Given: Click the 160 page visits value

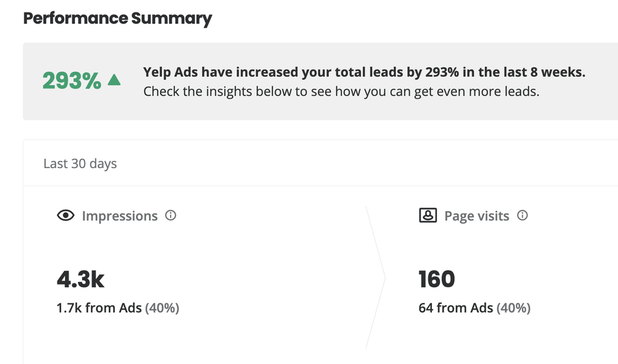Looking at the screenshot, I should tap(437, 279).
